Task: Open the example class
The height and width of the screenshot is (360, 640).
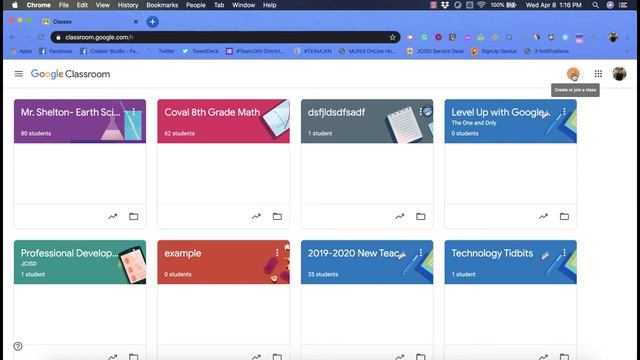Action: [x=182, y=253]
